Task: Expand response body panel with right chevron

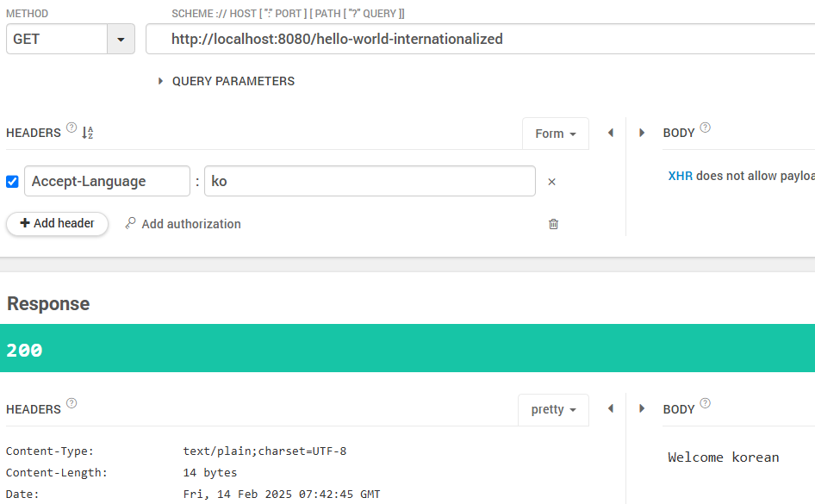Action: coord(642,409)
